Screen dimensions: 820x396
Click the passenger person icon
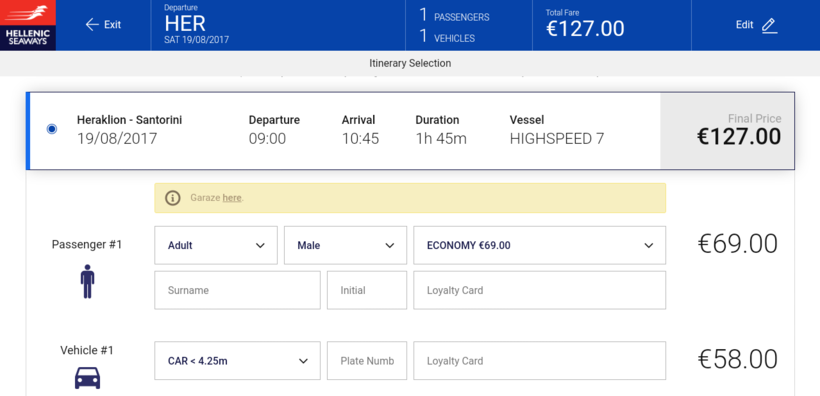(87, 281)
